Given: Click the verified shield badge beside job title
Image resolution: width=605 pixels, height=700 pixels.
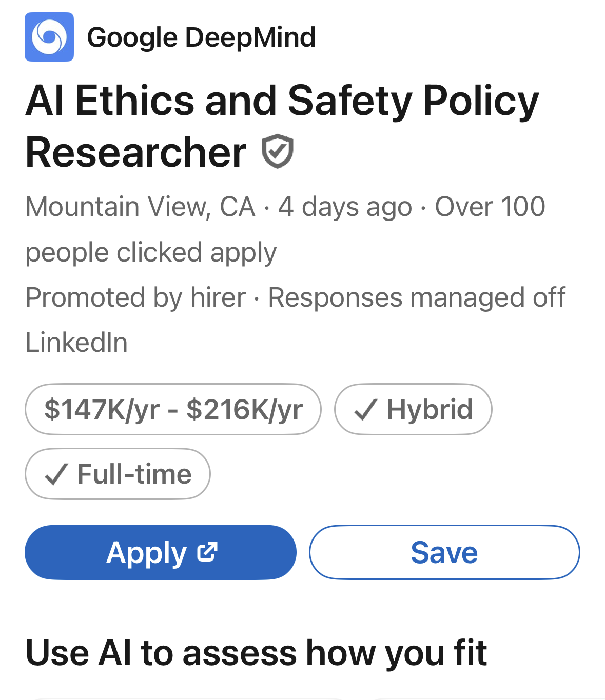Looking at the screenshot, I should tap(277, 151).
